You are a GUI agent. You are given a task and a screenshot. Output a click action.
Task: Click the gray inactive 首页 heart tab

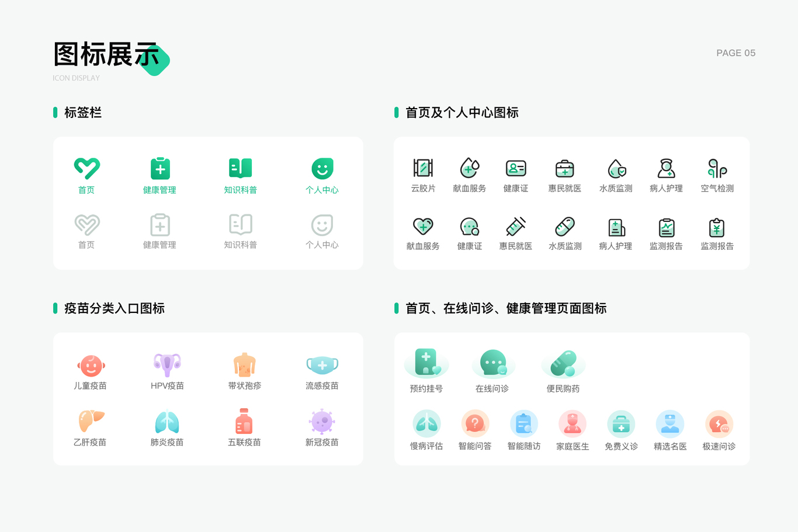tap(86, 225)
